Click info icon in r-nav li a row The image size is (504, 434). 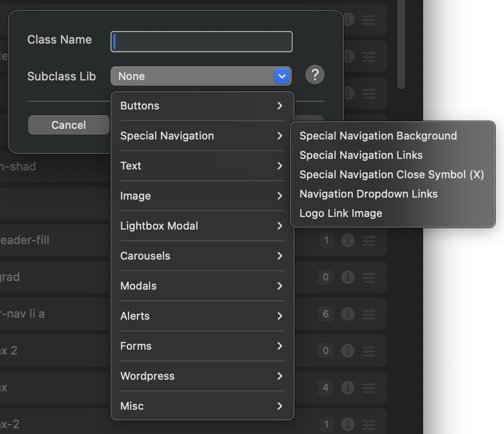[x=348, y=314]
